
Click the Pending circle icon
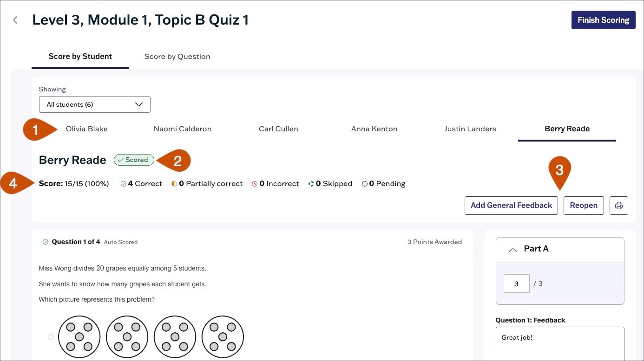pyautogui.click(x=365, y=184)
